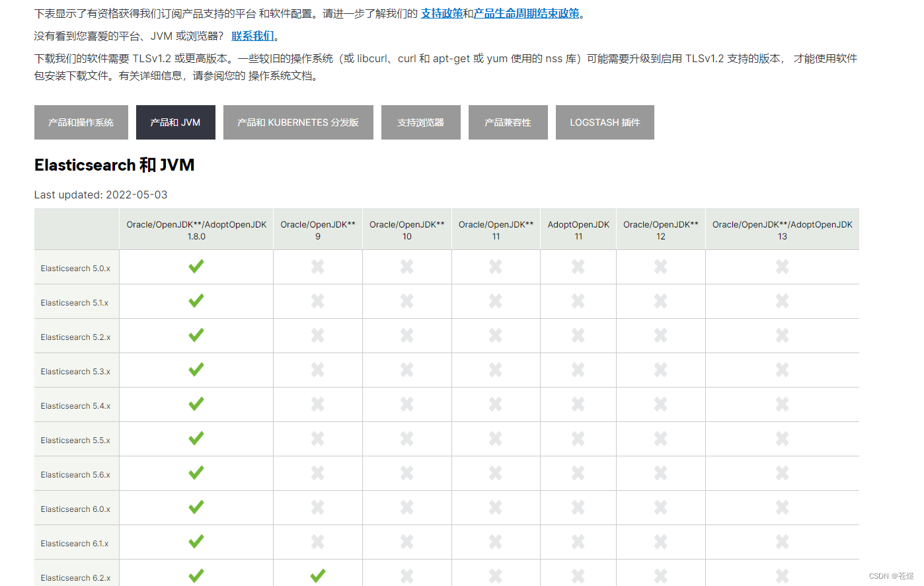Click the Elasticsearch 5.1.x row label

[75, 303]
